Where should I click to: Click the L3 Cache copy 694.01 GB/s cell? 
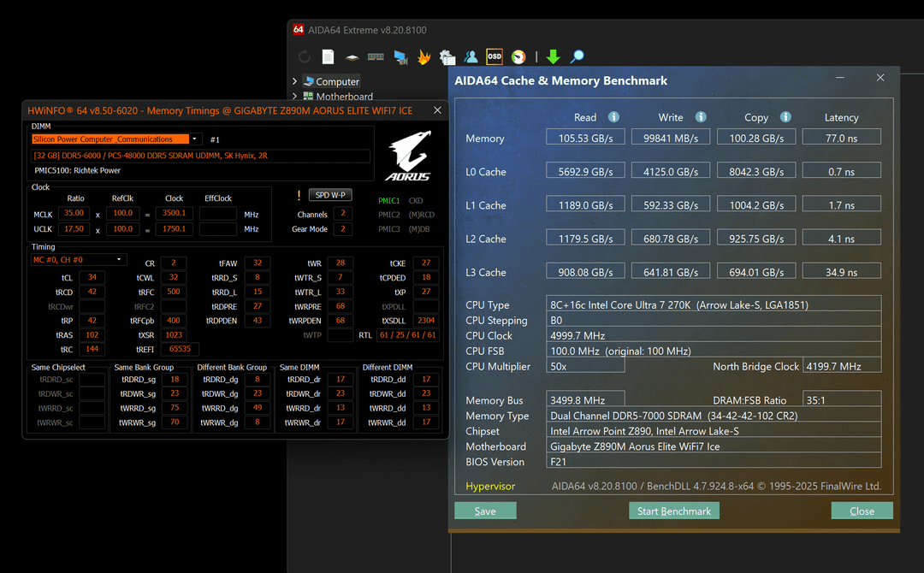[756, 272]
